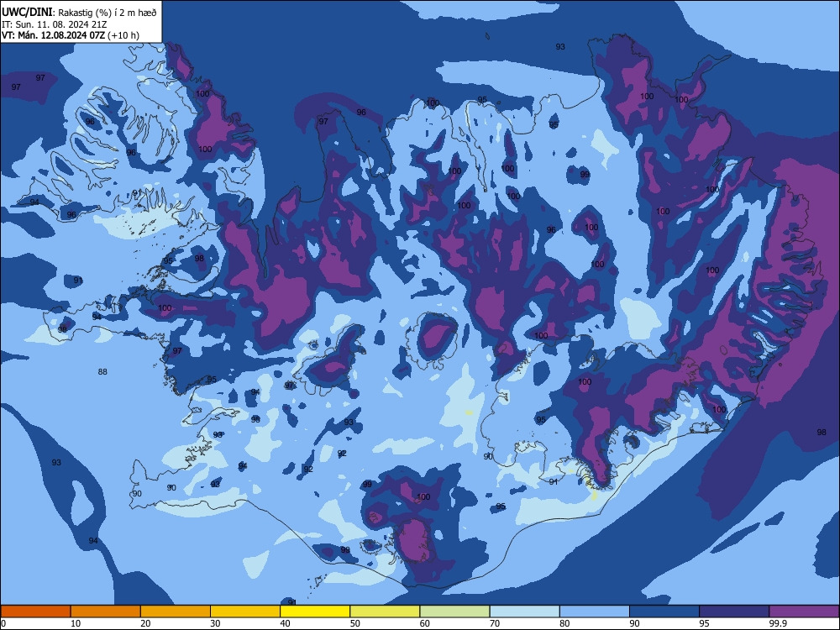
Task: Click the '(+10 h)' forecast offset text
Action: tap(123, 35)
